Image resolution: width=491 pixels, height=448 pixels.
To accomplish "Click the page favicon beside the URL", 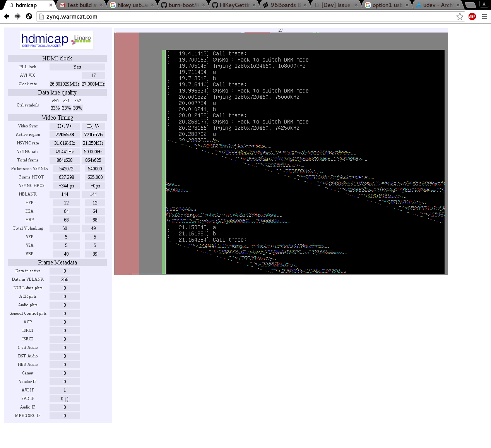I will [x=41, y=17].
